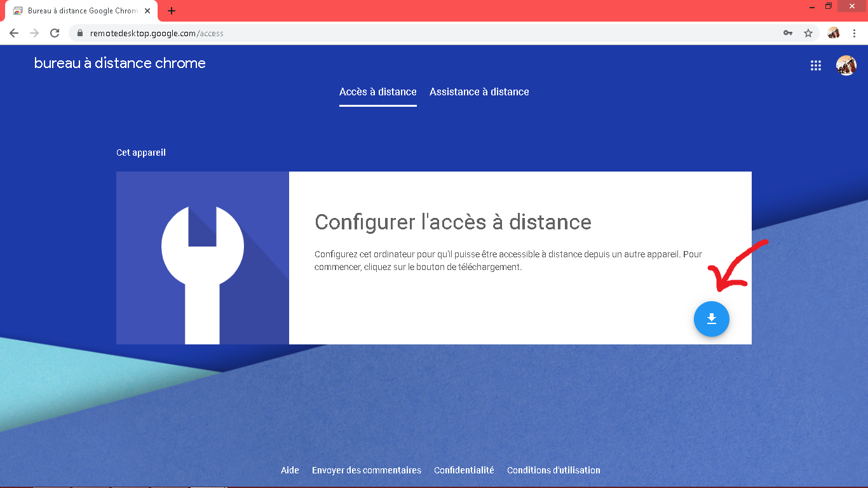Open the Google apps grid
The width and height of the screenshot is (868, 488).
pos(816,65)
